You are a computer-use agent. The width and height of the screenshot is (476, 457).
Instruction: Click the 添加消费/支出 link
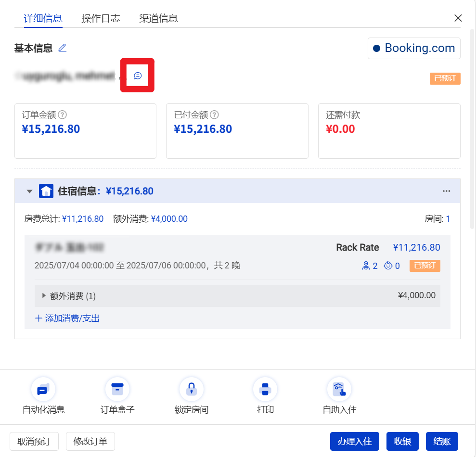click(67, 318)
